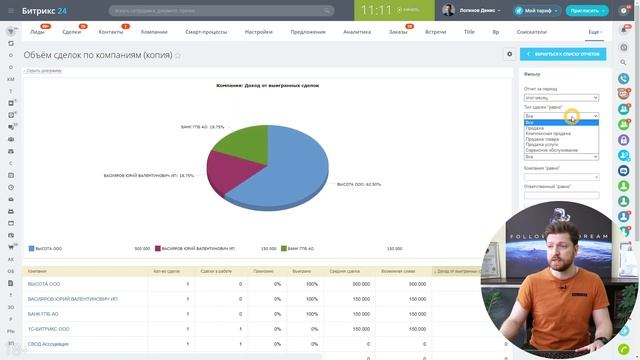
Task: Click the green БАНК ГПБ АО legend swatch
Action: [284, 248]
